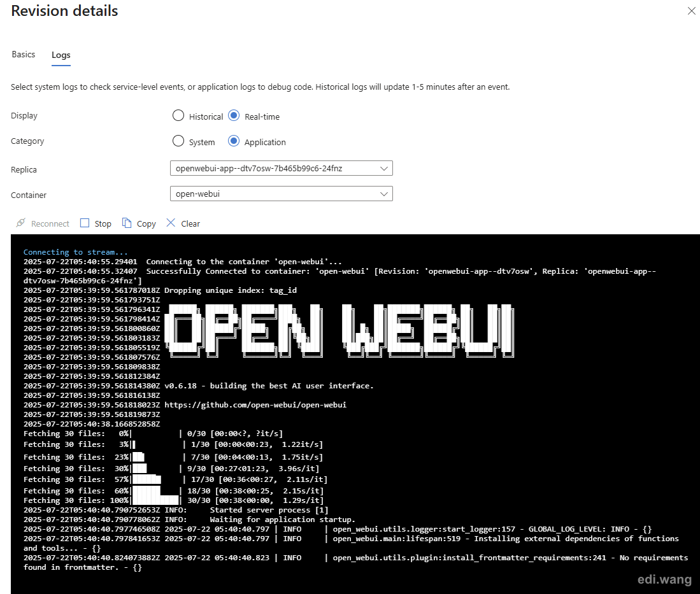Click the Stop square icon
Screen dimensions: 700x594
coord(84,223)
